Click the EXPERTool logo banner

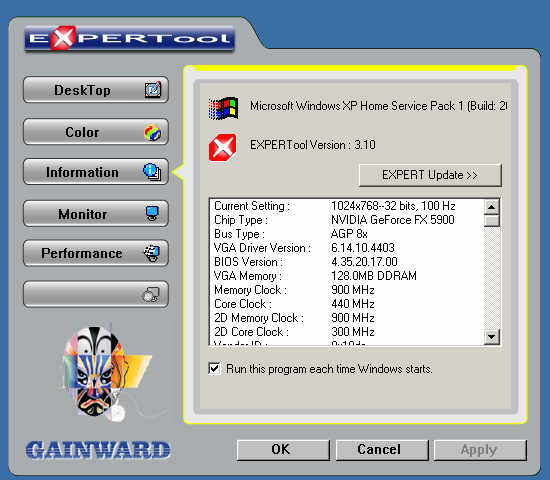(129, 38)
